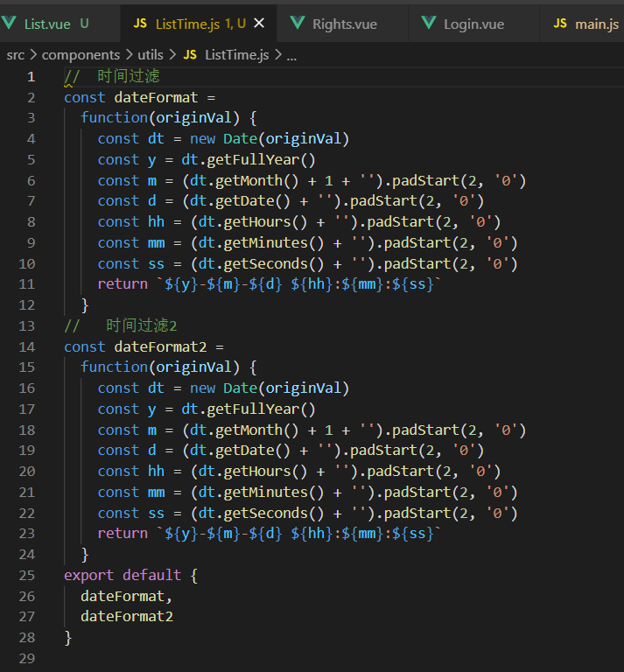This screenshot has width=624, height=672.
Task: Place cursor on export default keyword
Action: click(x=123, y=575)
